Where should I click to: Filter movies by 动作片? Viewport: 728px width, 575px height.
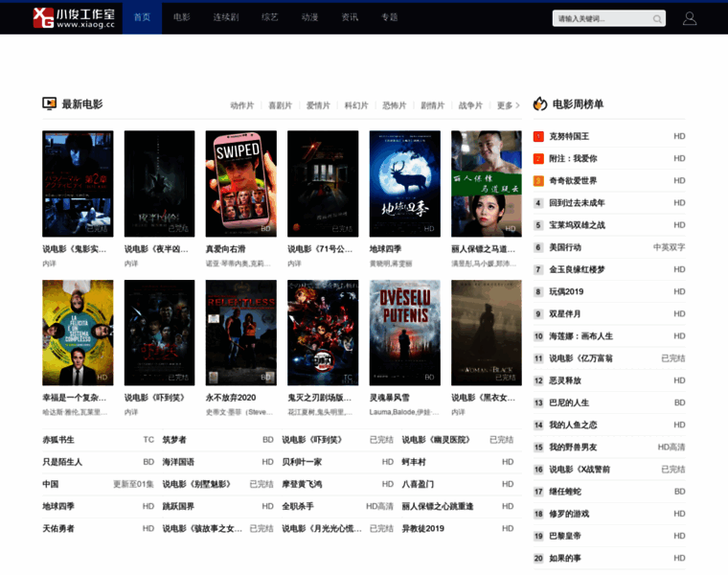[242, 105]
